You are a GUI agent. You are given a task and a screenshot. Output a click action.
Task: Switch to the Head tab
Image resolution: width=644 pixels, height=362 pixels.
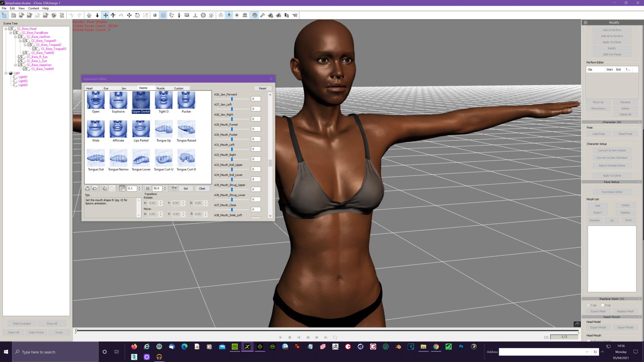click(x=89, y=88)
